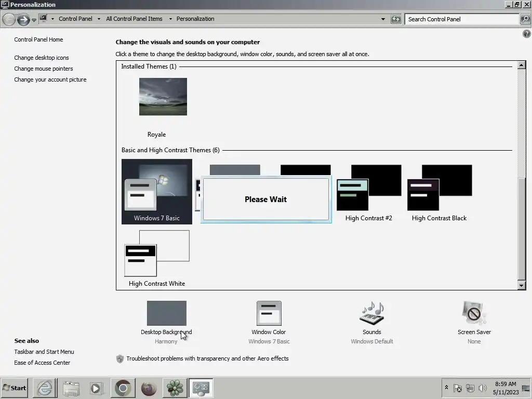The image size is (532, 399).
Task: Click the Personalization taskbar button
Action: [x=201, y=388]
